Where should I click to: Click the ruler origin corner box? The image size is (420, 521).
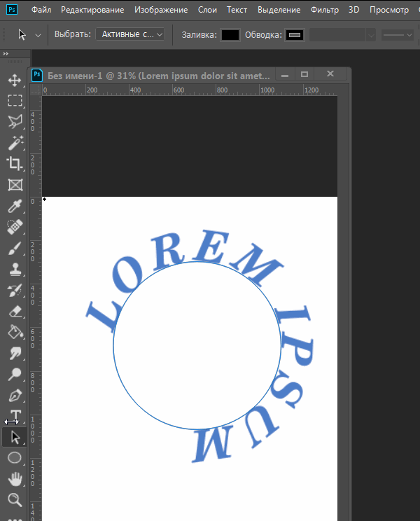(36, 90)
